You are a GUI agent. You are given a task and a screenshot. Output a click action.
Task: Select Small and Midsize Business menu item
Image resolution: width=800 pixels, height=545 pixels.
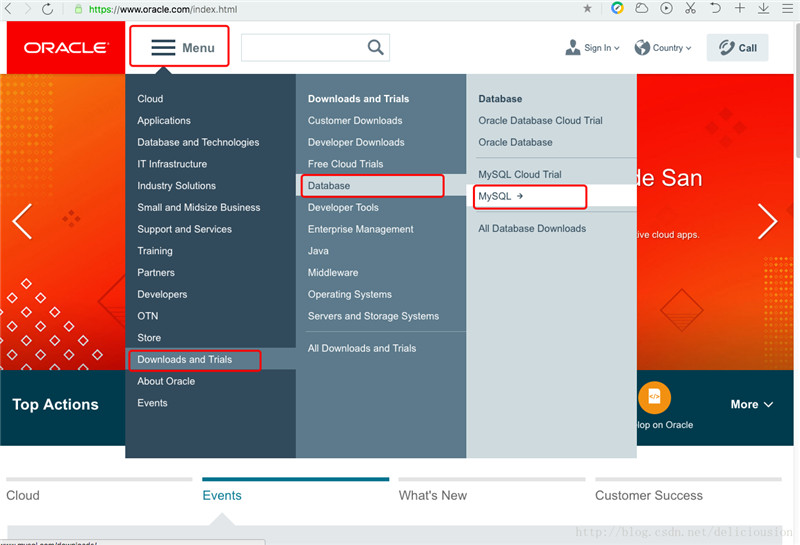coord(198,207)
